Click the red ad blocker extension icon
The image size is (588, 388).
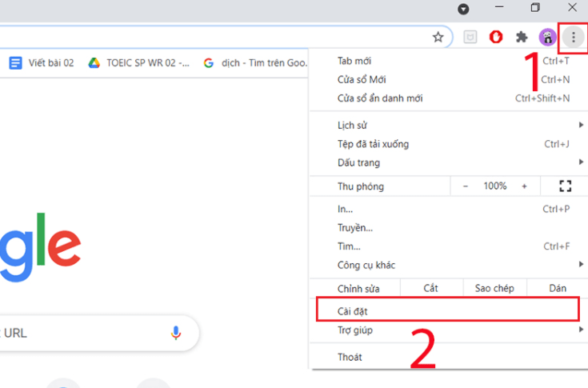pos(496,37)
